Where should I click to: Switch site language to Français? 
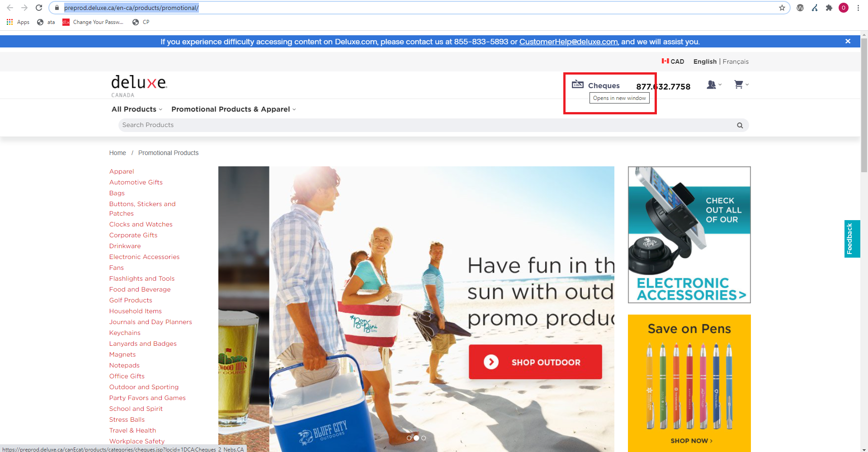[x=735, y=61]
